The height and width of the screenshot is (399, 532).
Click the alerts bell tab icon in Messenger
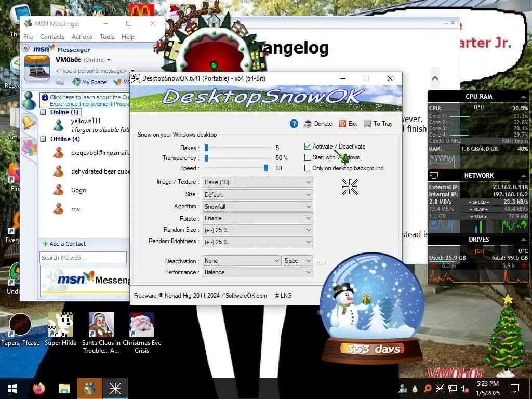pos(29,122)
